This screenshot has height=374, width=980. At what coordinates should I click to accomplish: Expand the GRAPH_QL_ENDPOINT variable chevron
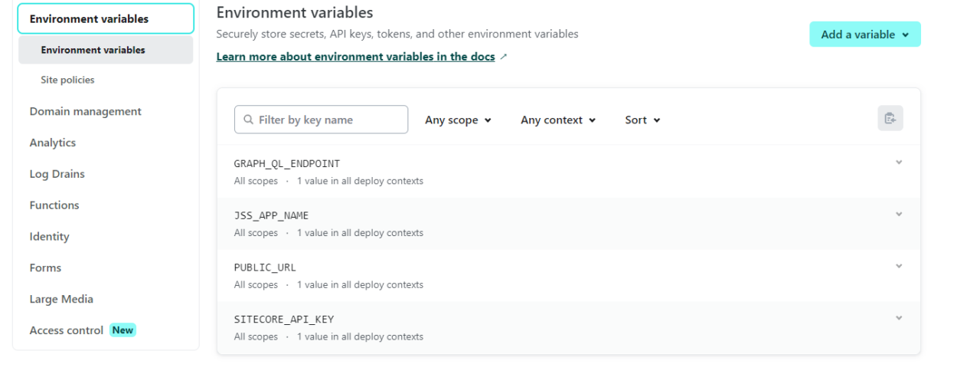[x=899, y=162]
